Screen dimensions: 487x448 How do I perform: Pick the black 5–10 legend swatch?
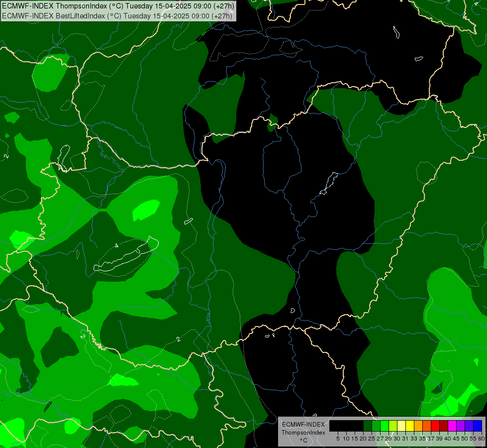(x=342, y=426)
